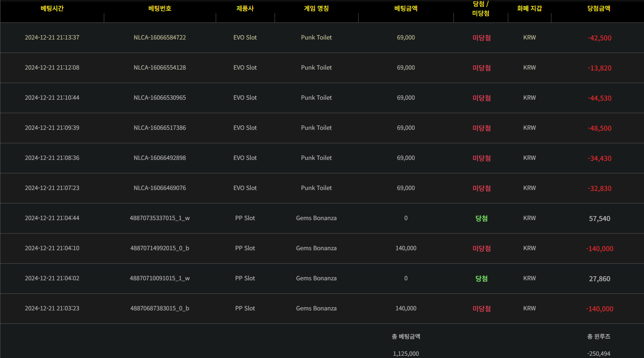644x358 pixels.
Task: Click 미당첨 status in the 21:03:23 row
Action: pyautogui.click(x=481, y=309)
